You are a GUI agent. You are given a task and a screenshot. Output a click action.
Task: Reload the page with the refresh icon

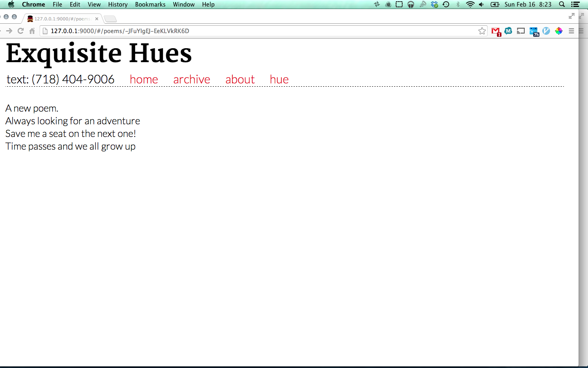point(20,31)
